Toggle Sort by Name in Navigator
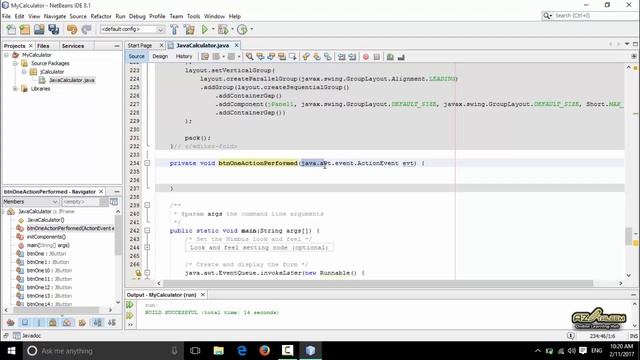 coord(98,322)
